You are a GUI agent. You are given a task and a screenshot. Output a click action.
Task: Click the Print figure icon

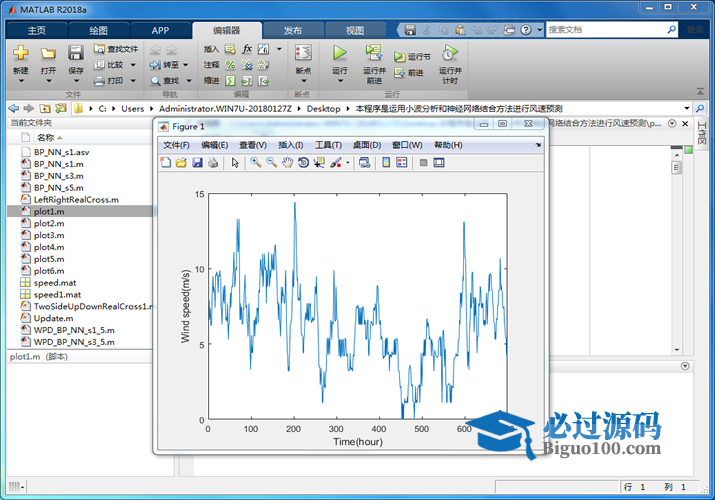pos(213,162)
